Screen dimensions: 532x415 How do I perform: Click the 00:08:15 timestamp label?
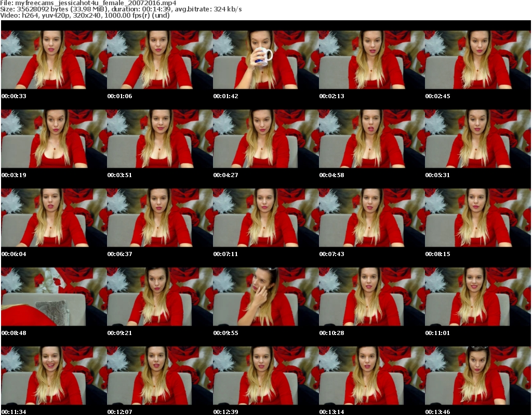point(437,254)
